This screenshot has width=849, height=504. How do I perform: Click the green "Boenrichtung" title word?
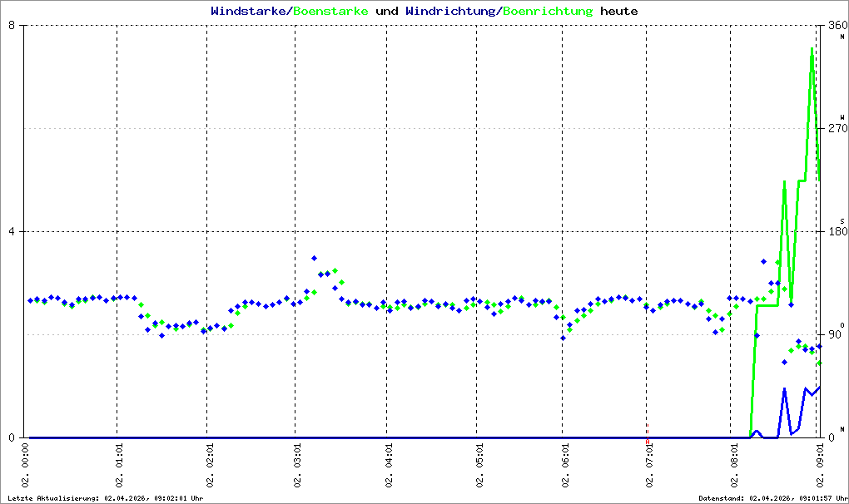[548, 11]
